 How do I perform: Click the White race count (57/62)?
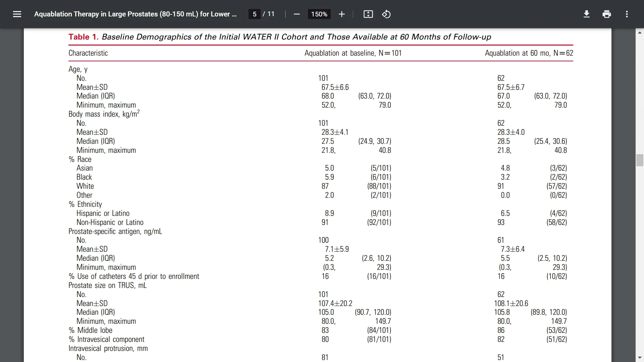coord(556,186)
